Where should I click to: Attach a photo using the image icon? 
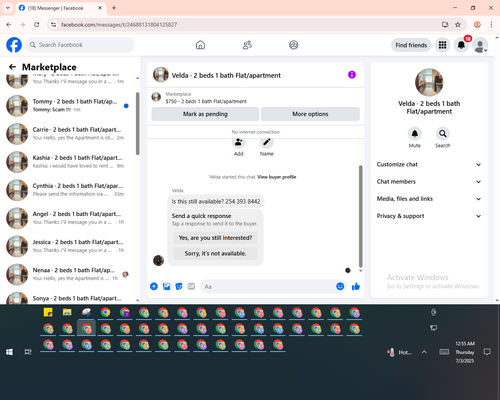coord(166,286)
